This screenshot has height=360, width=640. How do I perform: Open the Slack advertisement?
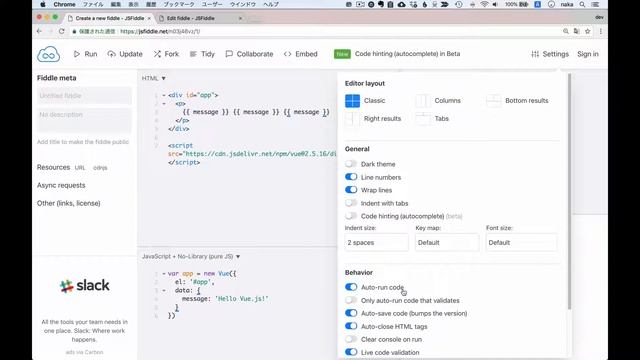click(x=84, y=286)
